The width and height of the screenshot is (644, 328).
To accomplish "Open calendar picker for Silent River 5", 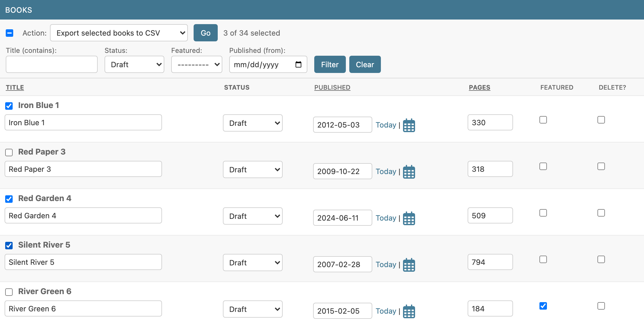I will point(409,265).
